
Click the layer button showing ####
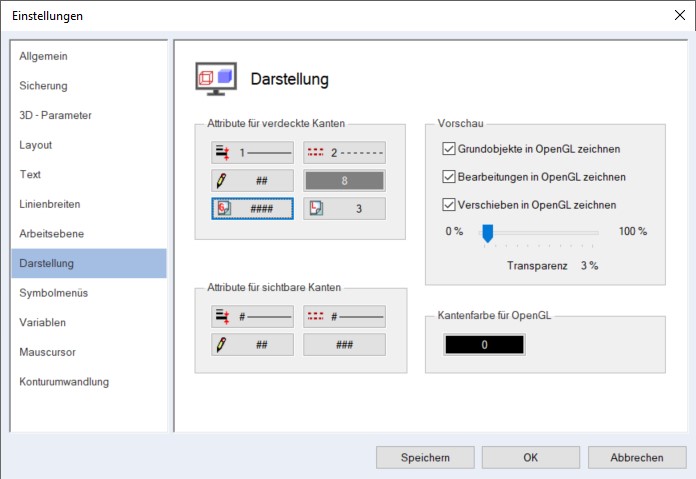click(252, 209)
